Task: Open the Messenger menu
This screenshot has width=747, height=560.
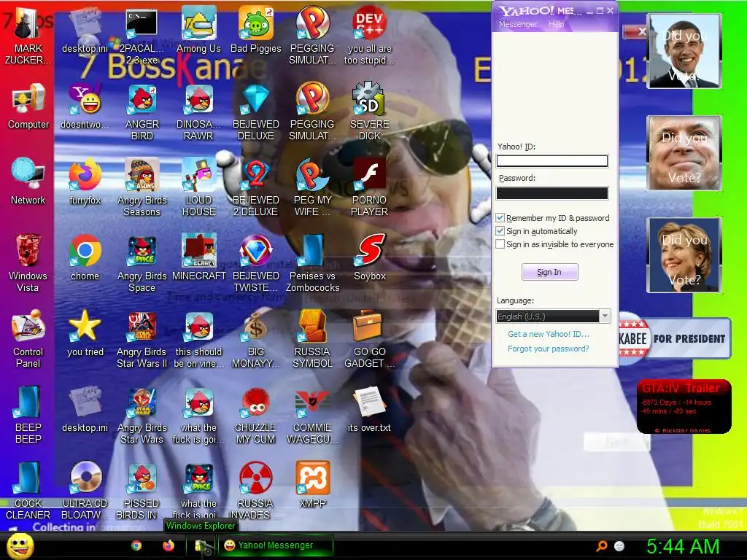Action: pyautogui.click(x=518, y=24)
